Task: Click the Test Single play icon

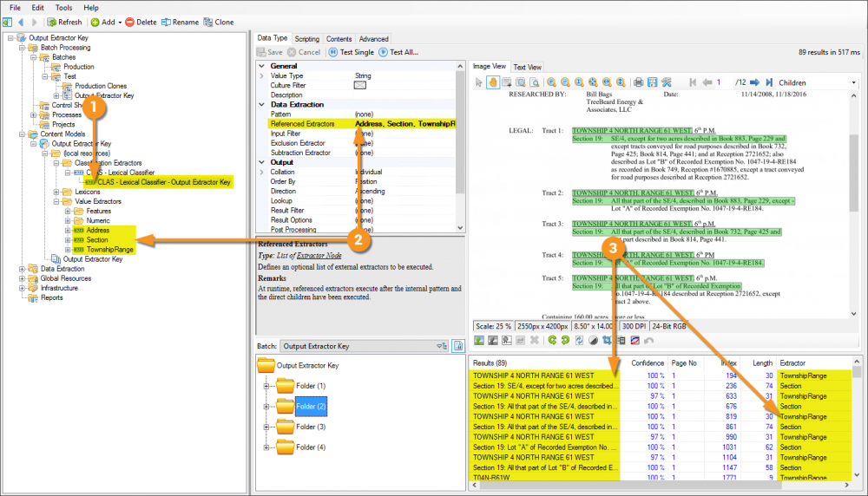Action: [x=333, y=52]
